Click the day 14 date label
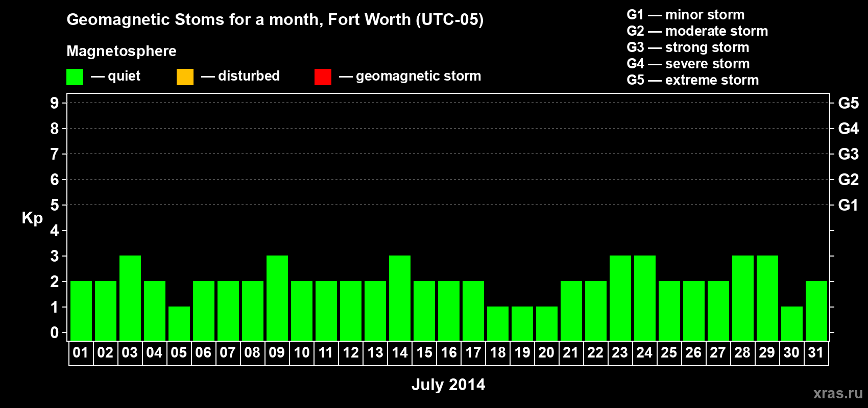 point(399,352)
